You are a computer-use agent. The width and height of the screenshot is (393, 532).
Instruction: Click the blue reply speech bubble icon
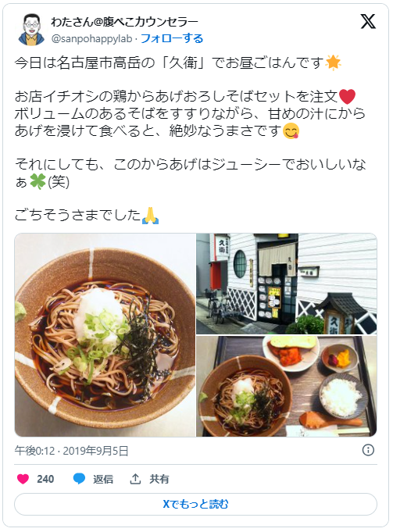[x=79, y=479]
